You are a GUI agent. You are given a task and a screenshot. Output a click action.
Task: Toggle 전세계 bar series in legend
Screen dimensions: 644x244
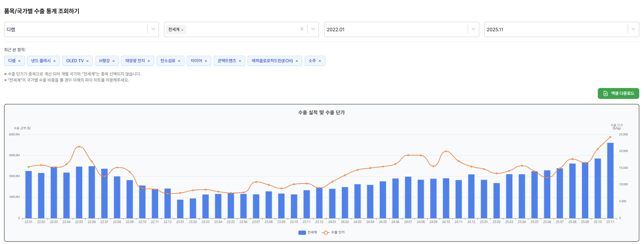tap(307, 232)
